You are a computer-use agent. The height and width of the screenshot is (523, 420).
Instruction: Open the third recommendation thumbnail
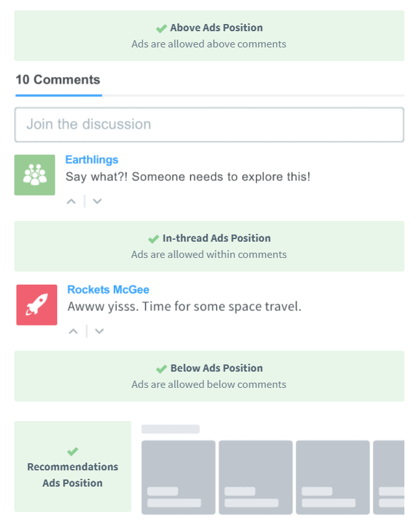(333, 477)
